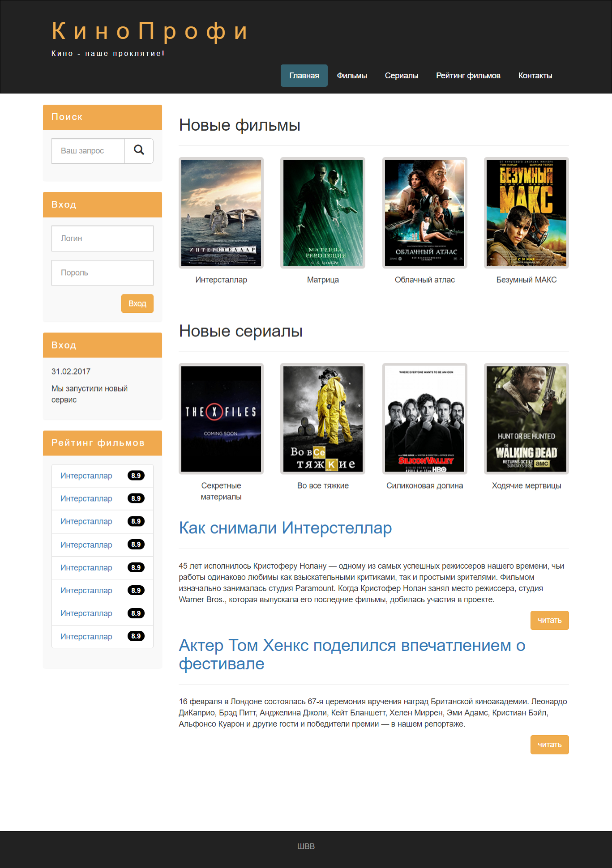Click читать under the Том Хенкс article

pos(550,745)
